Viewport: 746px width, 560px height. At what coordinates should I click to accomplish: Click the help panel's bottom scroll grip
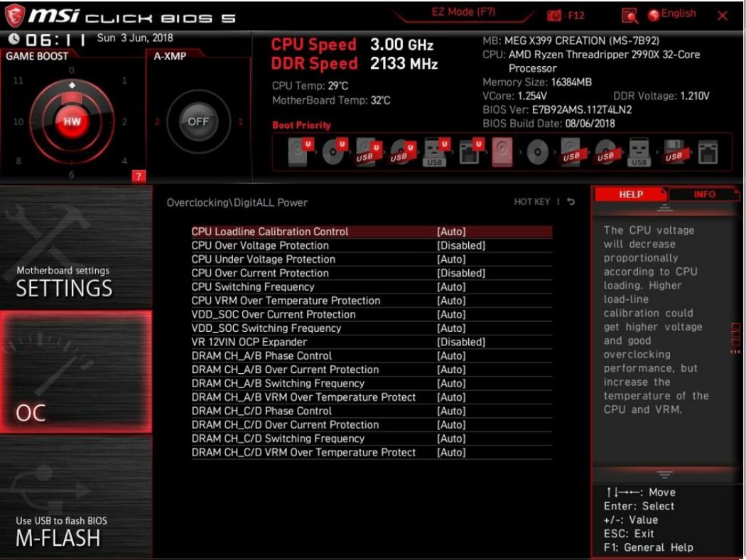pyautogui.click(x=664, y=474)
